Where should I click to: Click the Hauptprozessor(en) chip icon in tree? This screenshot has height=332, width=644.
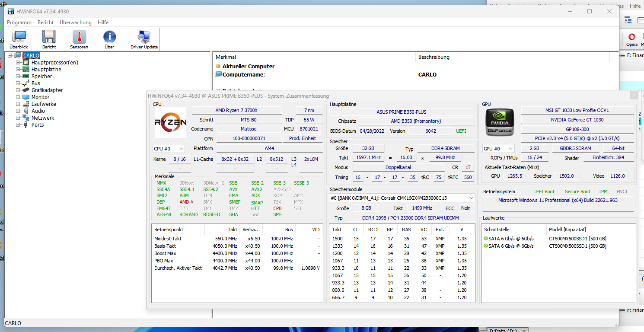point(26,63)
